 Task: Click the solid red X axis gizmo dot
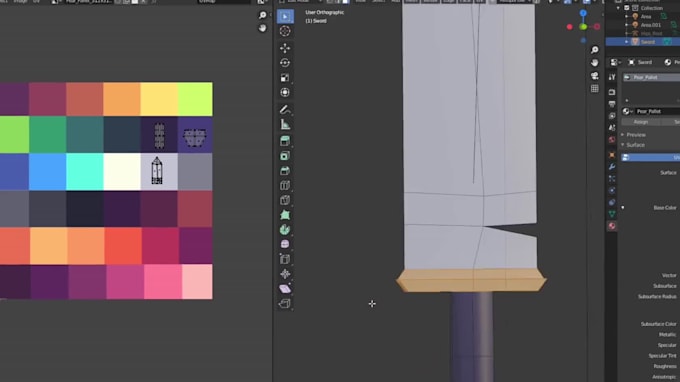569,27
